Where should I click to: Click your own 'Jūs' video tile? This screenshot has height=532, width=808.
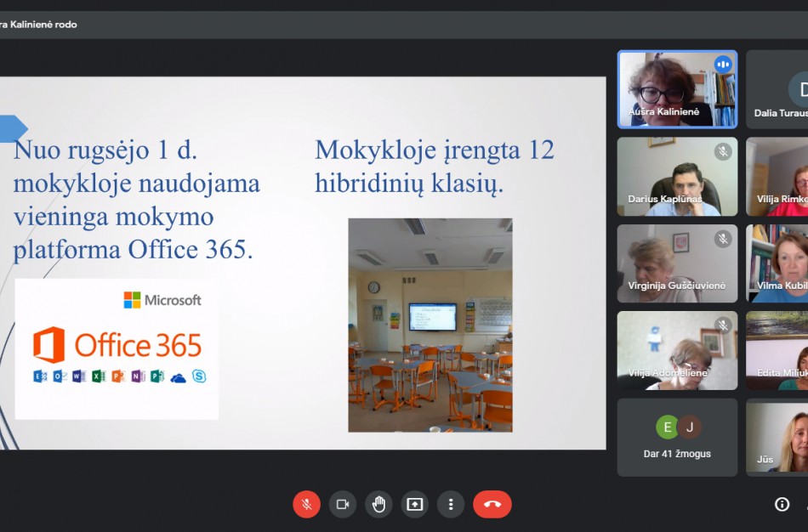coord(778,438)
